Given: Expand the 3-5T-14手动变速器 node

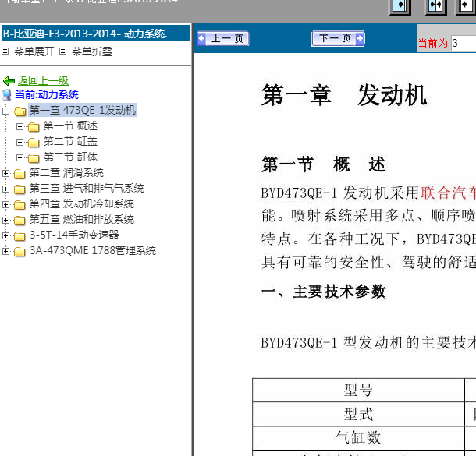Looking at the screenshot, I should (x=5, y=235).
